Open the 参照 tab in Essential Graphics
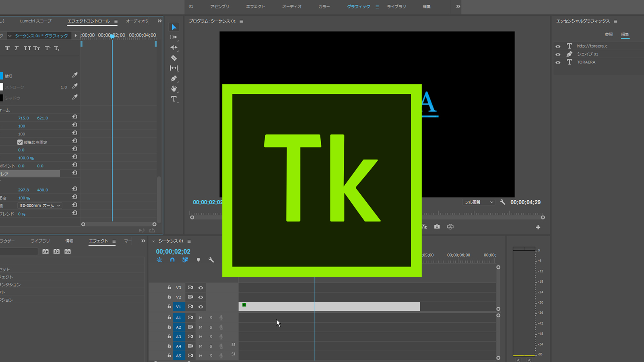The image size is (644, 362). tap(609, 35)
